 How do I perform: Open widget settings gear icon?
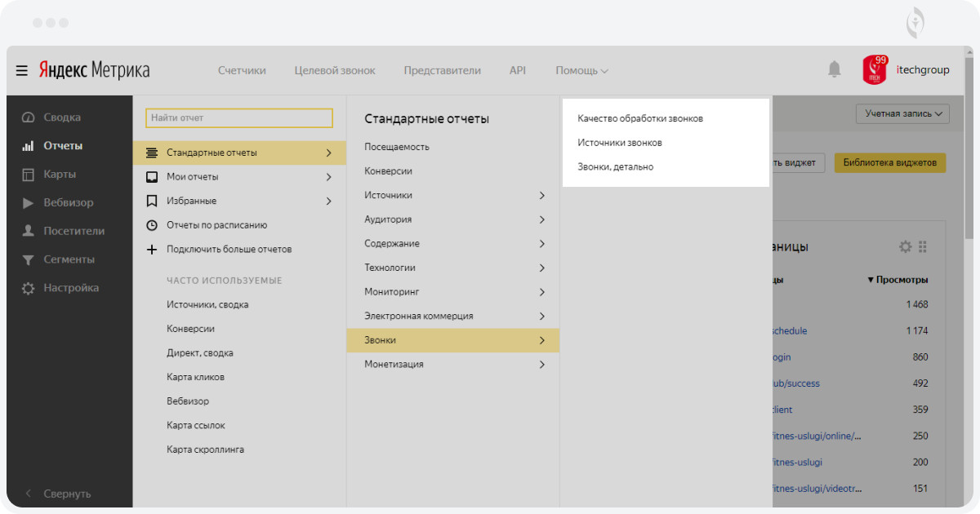click(x=905, y=246)
